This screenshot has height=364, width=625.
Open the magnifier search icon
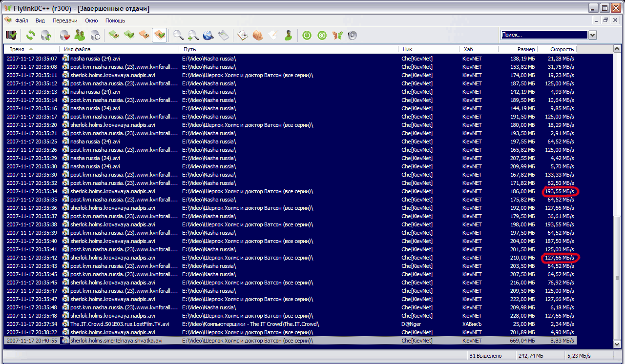click(x=178, y=35)
